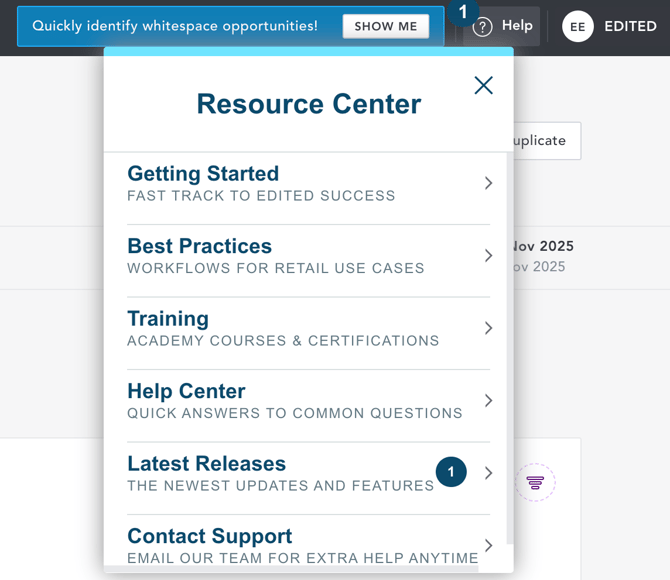This screenshot has height=580, width=670.
Task: Click the Training row arrow icon
Action: pyautogui.click(x=488, y=328)
